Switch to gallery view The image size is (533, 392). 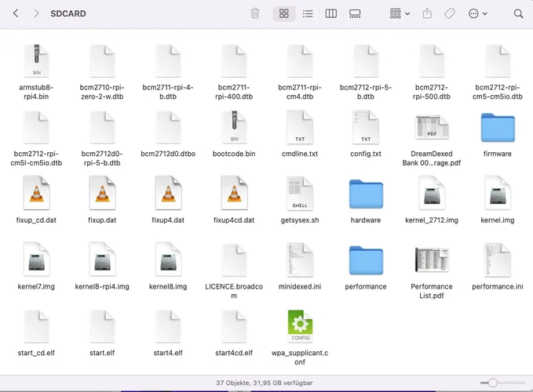pos(355,13)
